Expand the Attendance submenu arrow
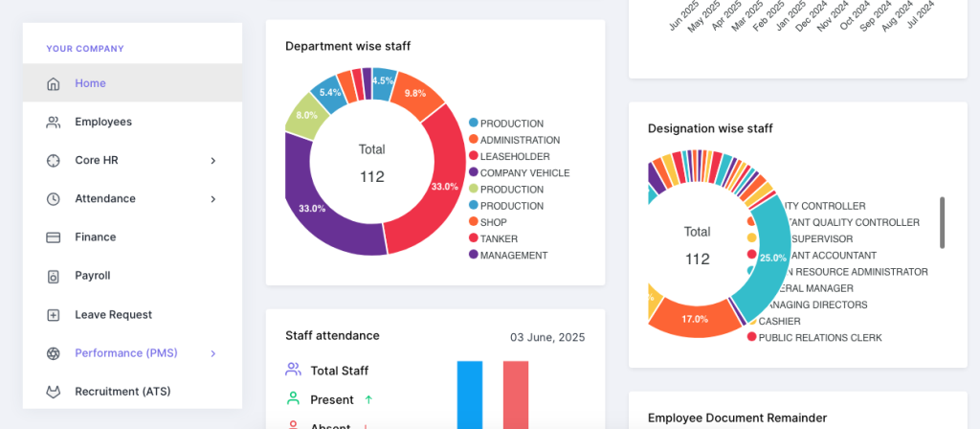The height and width of the screenshot is (429, 980). coord(213,199)
